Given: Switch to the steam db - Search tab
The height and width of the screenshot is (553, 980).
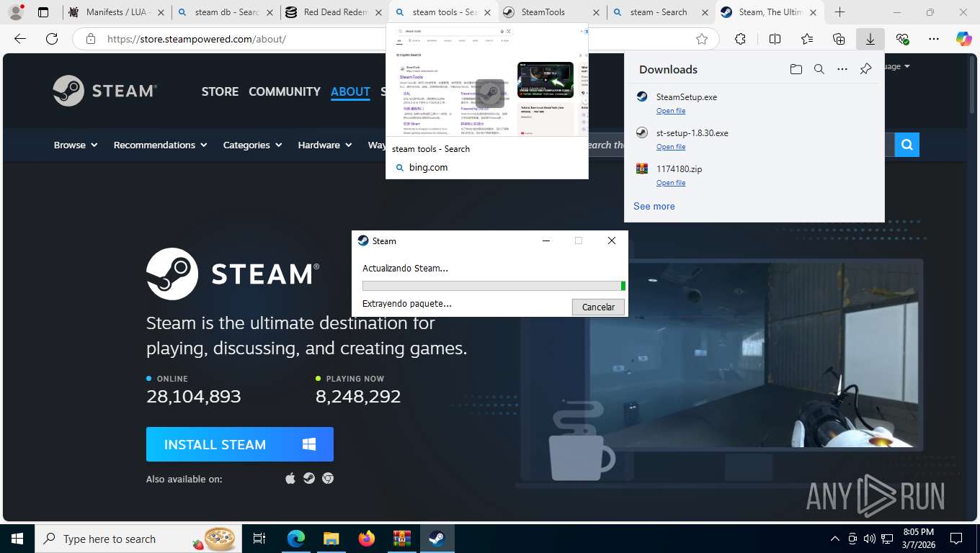Looking at the screenshot, I should click(226, 12).
